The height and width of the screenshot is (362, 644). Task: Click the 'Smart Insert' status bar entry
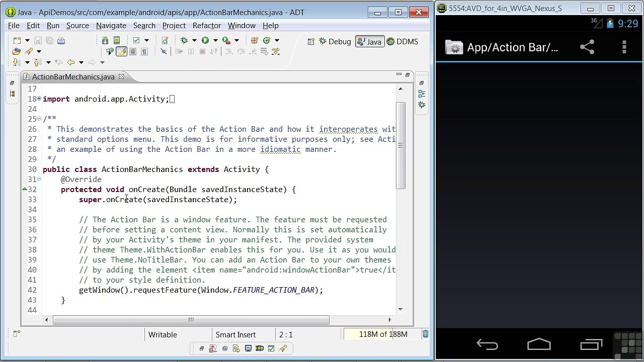[235, 334]
